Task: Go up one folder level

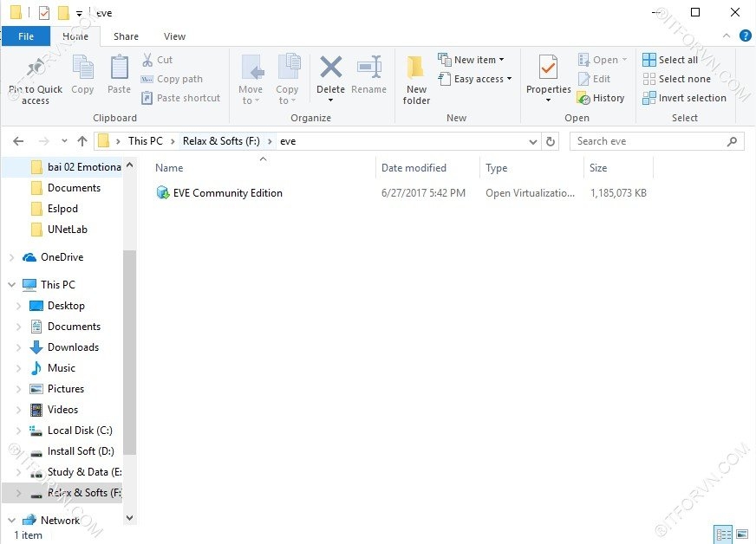Action: (x=82, y=141)
